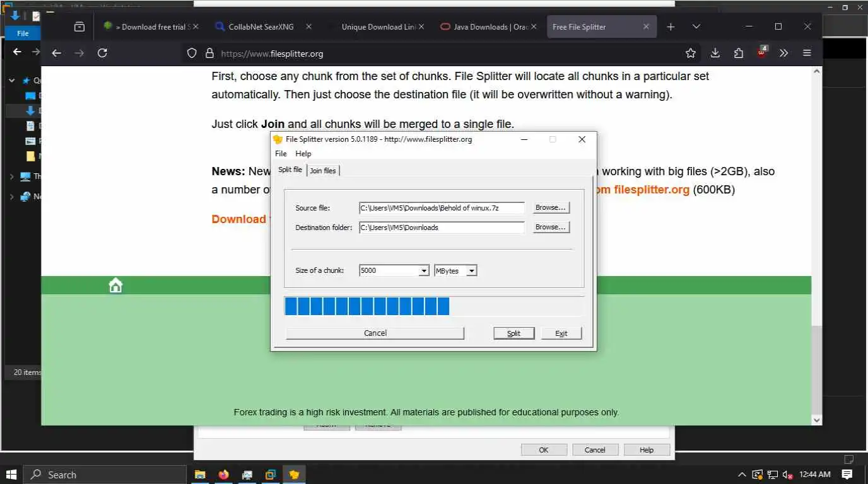Click the File Splitter title bar icon
This screenshot has height=484, width=868.
click(278, 139)
